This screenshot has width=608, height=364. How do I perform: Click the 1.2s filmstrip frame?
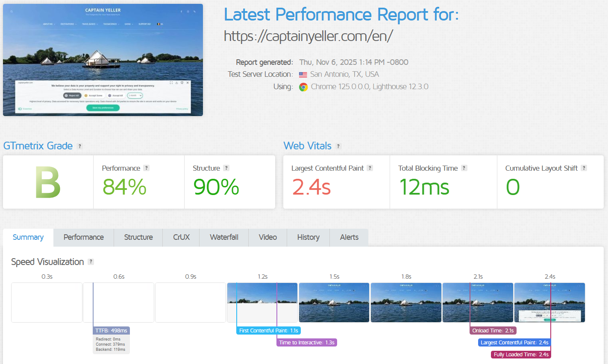tap(262, 303)
